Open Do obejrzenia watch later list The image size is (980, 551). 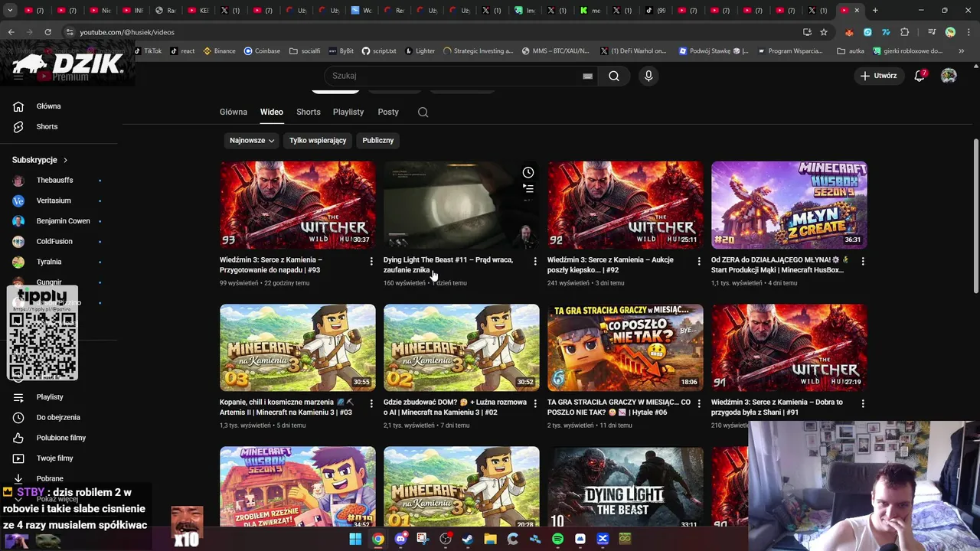click(58, 417)
